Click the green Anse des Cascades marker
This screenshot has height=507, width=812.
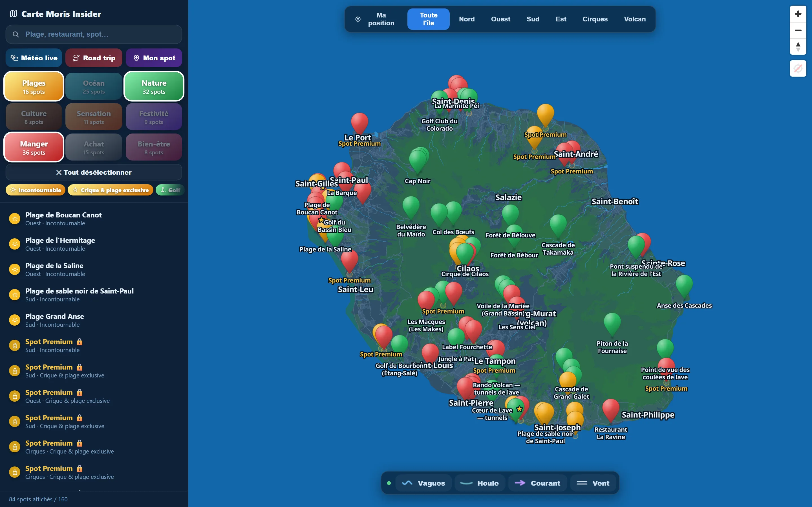click(684, 286)
